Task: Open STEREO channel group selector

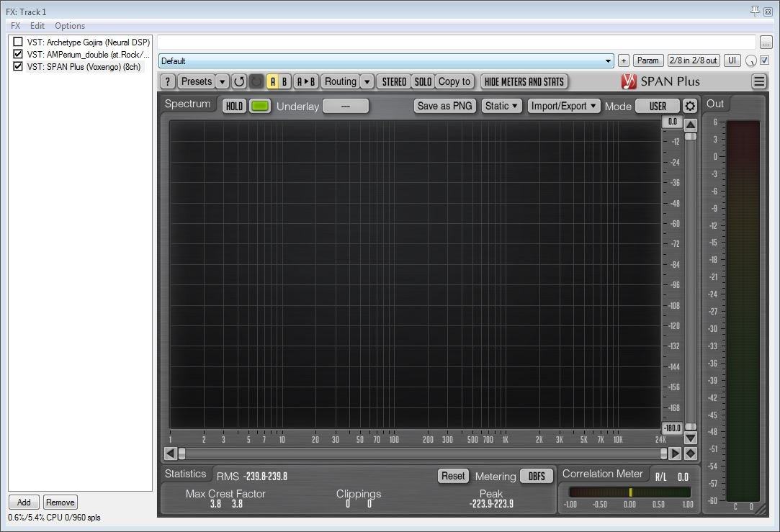Action: click(394, 81)
